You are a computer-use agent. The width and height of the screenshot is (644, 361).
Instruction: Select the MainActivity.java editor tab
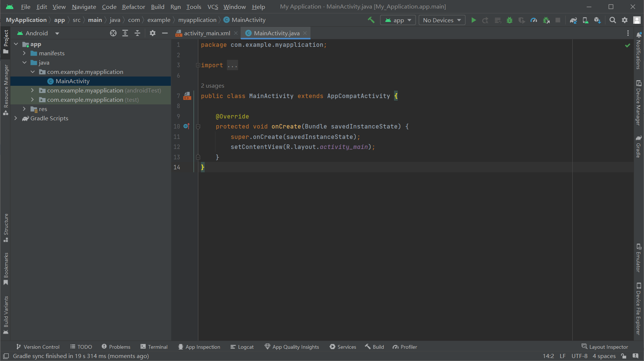tap(276, 33)
